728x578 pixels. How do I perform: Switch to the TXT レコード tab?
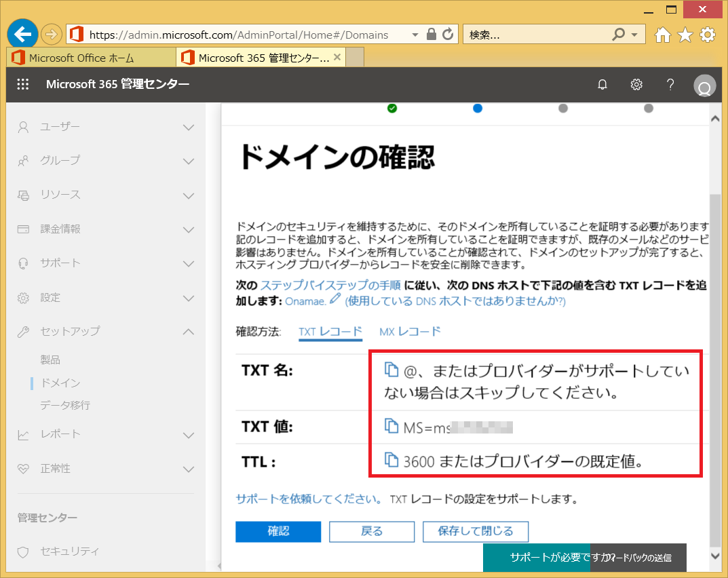pos(330,332)
